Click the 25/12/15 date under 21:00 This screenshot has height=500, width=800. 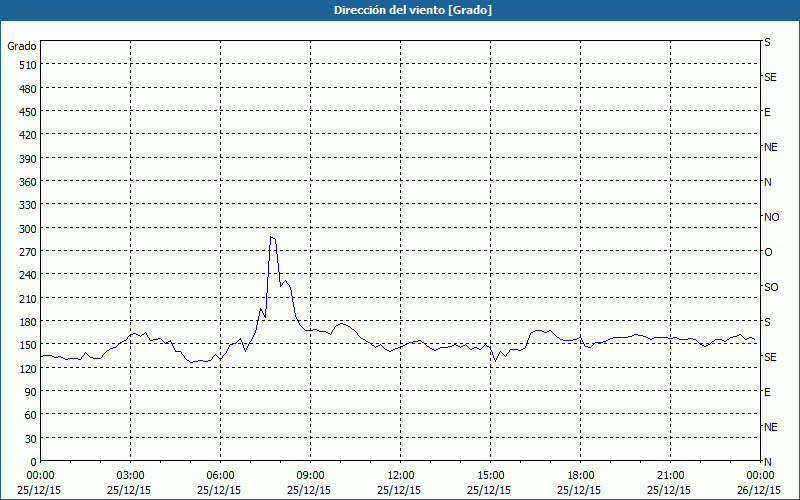669,490
